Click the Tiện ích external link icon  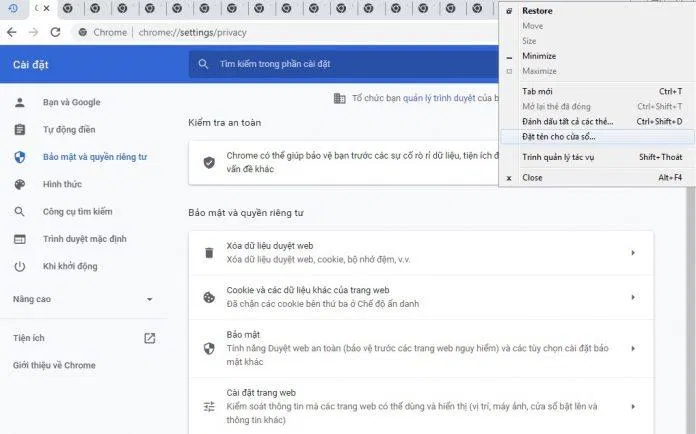[150, 338]
